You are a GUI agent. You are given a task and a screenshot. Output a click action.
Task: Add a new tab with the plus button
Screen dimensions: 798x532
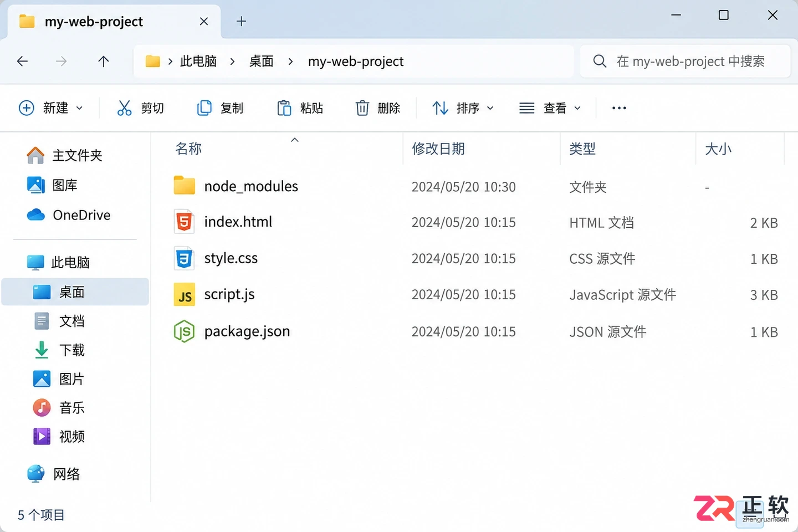pos(241,22)
